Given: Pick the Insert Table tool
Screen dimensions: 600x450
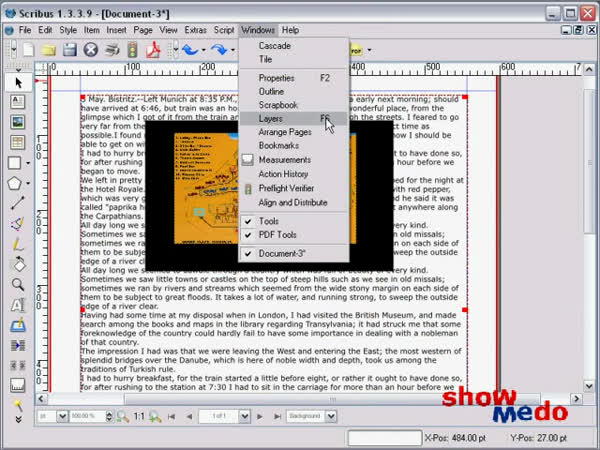Looking at the screenshot, I should pyautogui.click(x=18, y=142).
